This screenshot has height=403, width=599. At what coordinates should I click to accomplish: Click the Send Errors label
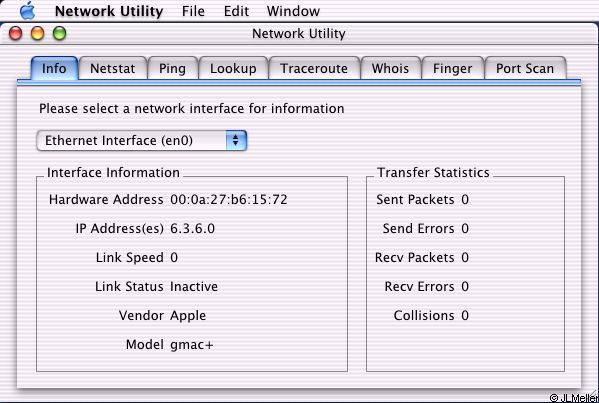(419, 228)
